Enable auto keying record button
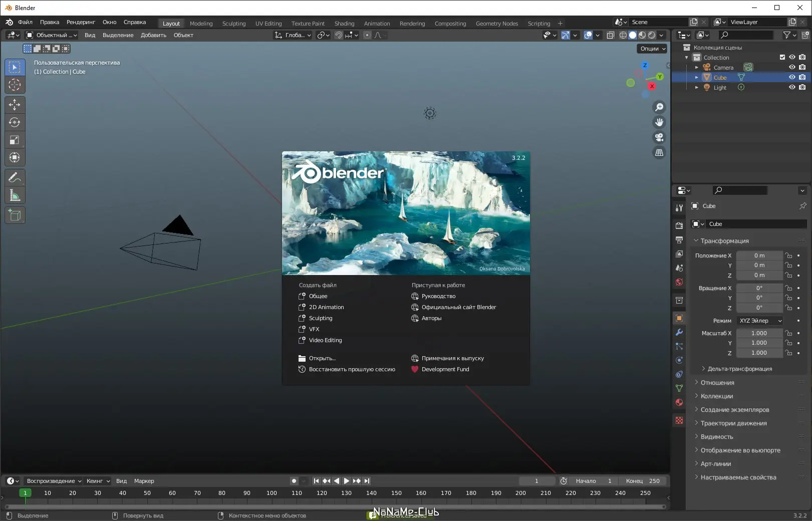Image resolution: width=812 pixels, height=521 pixels. pyautogui.click(x=294, y=481)
